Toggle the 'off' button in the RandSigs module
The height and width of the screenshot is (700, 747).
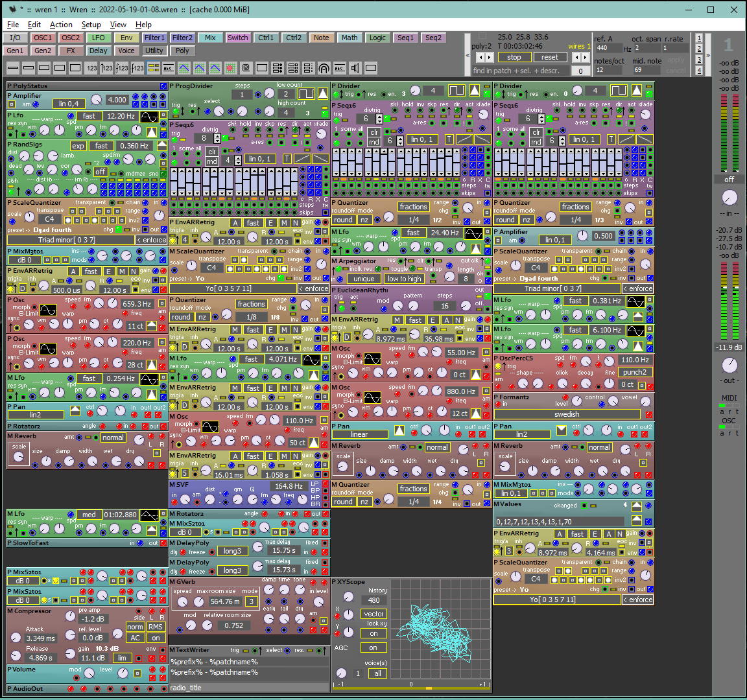point(100,172)
